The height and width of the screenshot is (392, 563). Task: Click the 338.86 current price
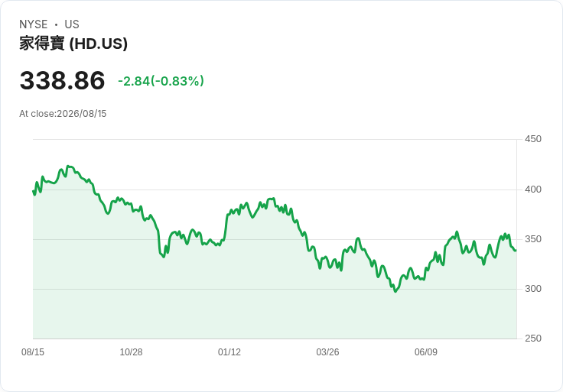62,80
